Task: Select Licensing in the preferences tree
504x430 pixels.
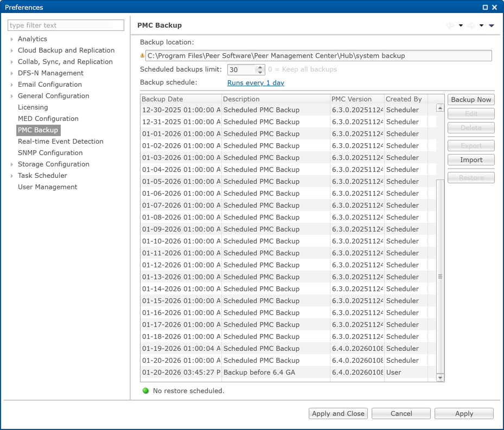Action: tap(33, 107)
